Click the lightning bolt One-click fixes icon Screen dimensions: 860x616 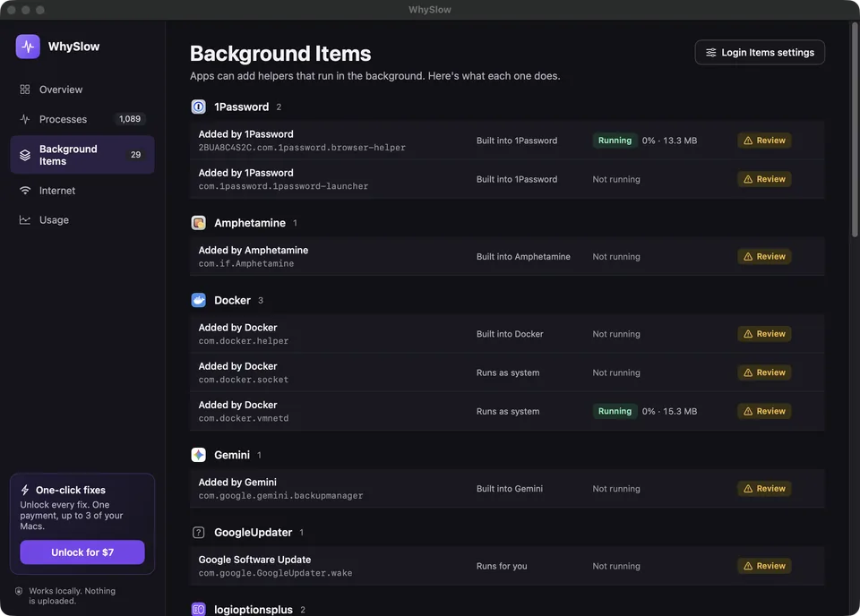coord(25,490)
